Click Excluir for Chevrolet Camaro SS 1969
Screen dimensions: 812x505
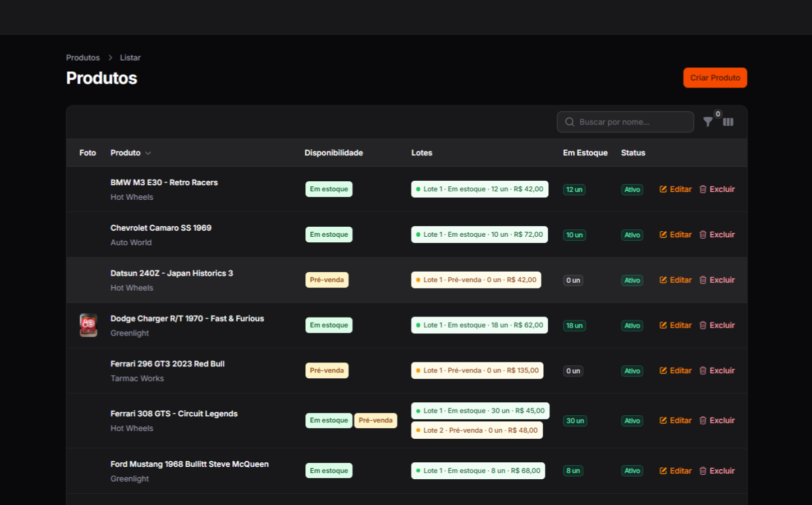[x=717, y=235]
